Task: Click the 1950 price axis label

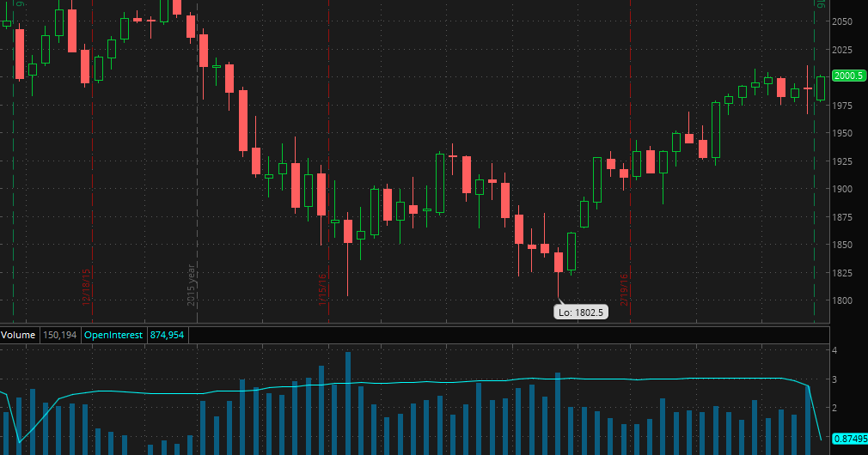Action: [x=842, y=133]
